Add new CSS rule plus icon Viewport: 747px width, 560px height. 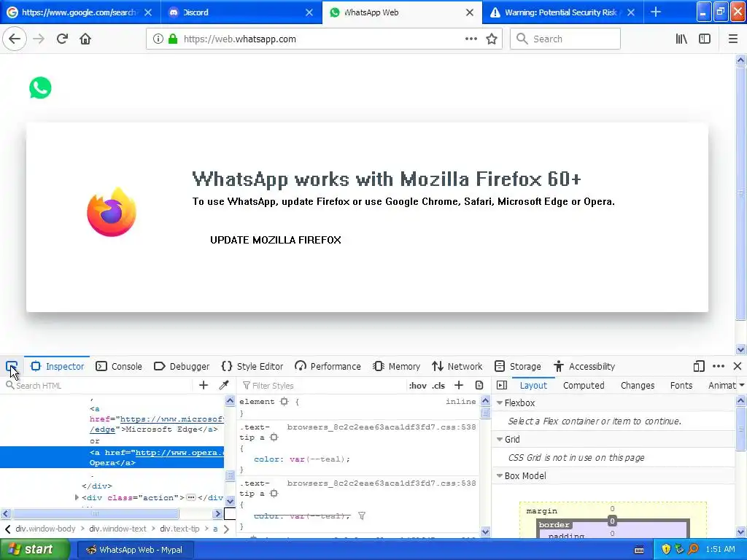[459, 385]
